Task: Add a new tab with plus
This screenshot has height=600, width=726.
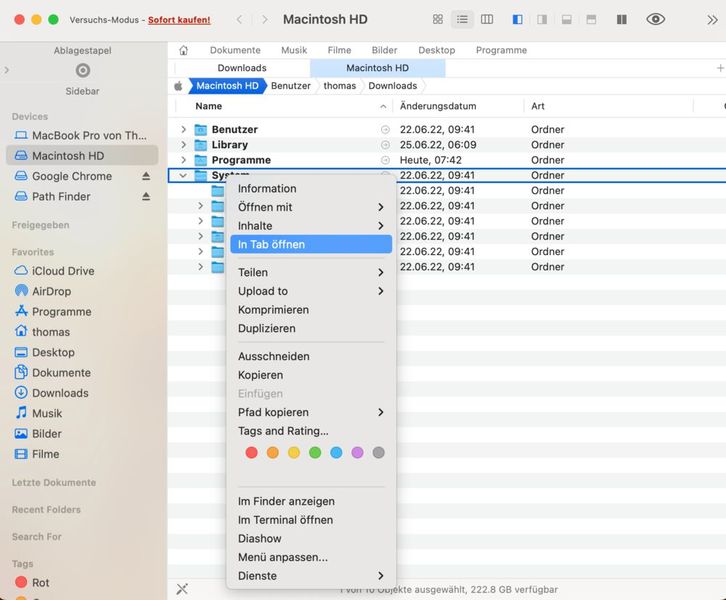Action: [x=720, y=68]
